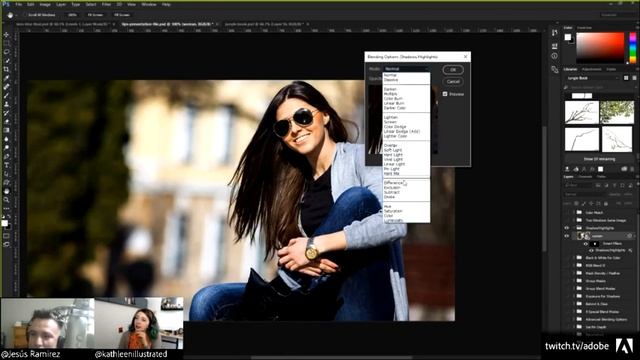Open the Filter menu
Image resolution: width=640 pixels, height=360 pixels.
(106, 4)
